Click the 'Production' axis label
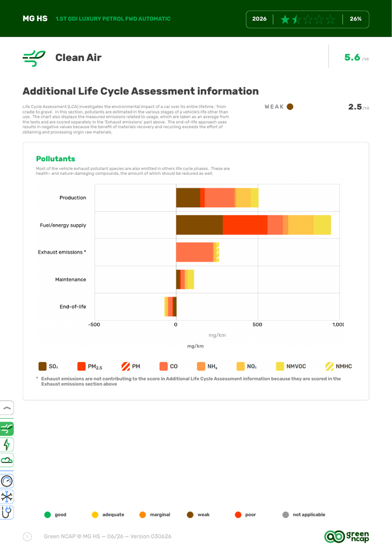The image size is (392, 556). [73, 198]
